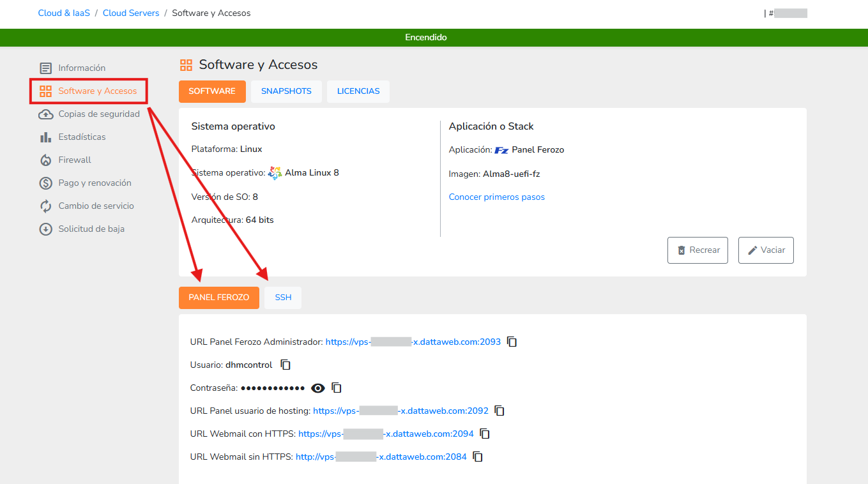
Task: Switch to the SSH access tab
Action: click(x=282, y=297)
